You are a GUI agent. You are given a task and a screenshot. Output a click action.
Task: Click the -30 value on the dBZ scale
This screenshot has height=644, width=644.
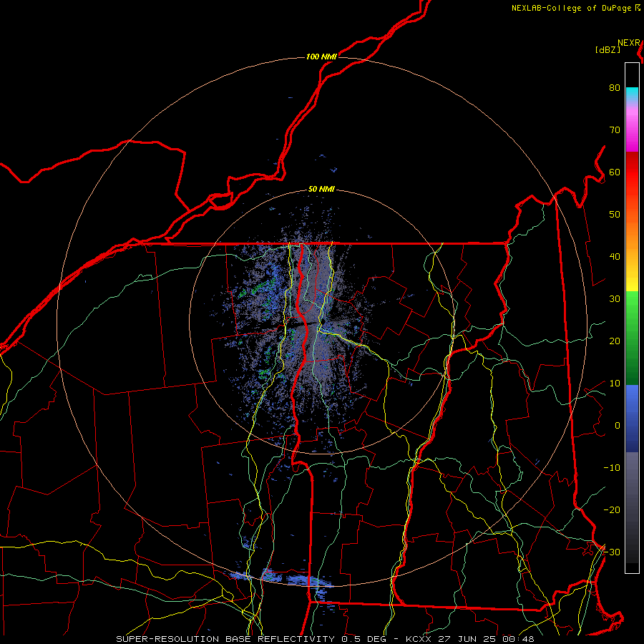pos(612,552)
